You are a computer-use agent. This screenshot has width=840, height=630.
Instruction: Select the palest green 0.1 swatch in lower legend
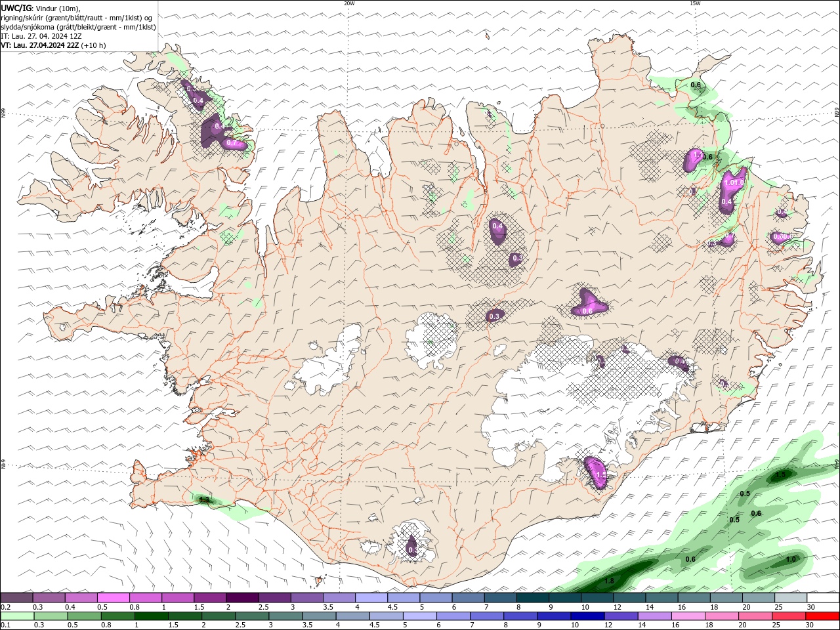(x=17, y=616)
